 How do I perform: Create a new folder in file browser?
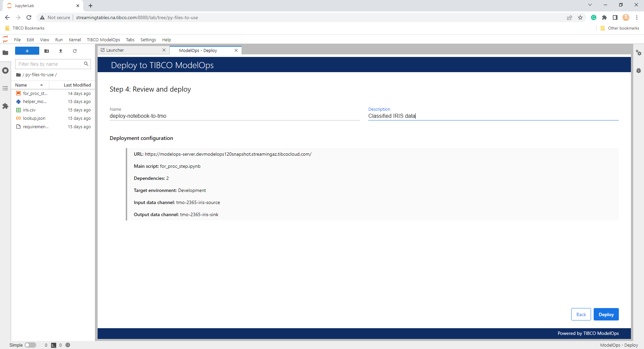pos(47,51)
